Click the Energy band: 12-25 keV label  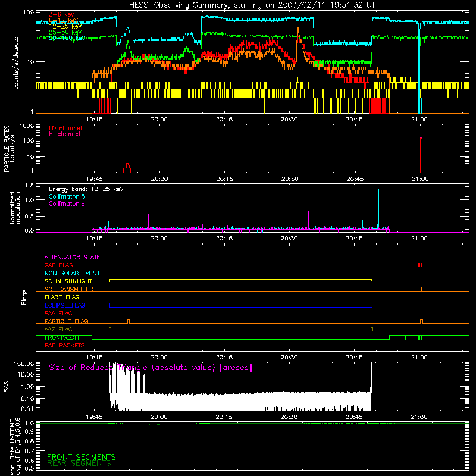pyautogui.click(x=86, y=189)
